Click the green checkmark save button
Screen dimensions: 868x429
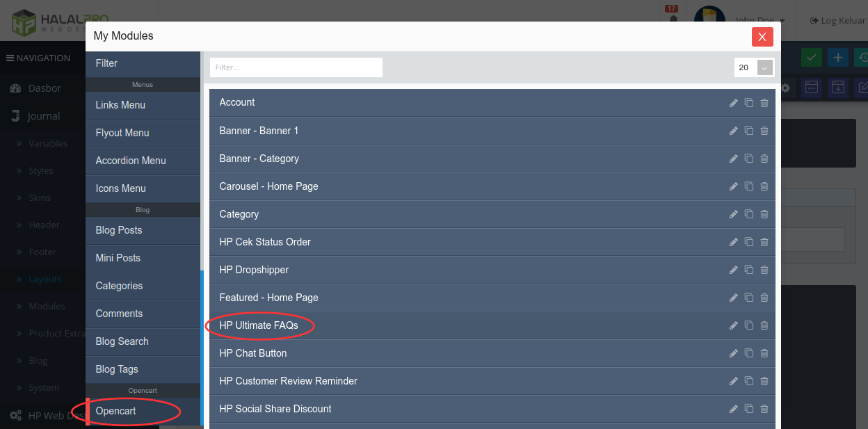tap(810, 58)
